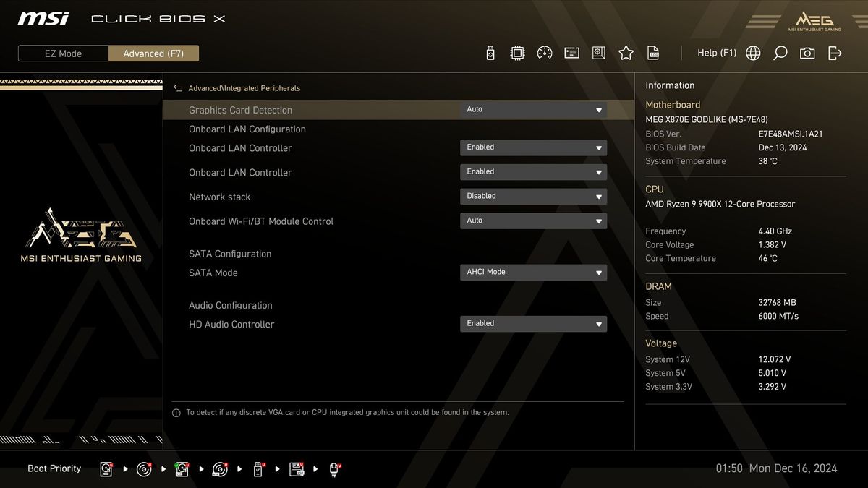Click the MEG X870E GODLIKE motherboard name
This screenshot has width=868, height=488.
click(707, 119)
